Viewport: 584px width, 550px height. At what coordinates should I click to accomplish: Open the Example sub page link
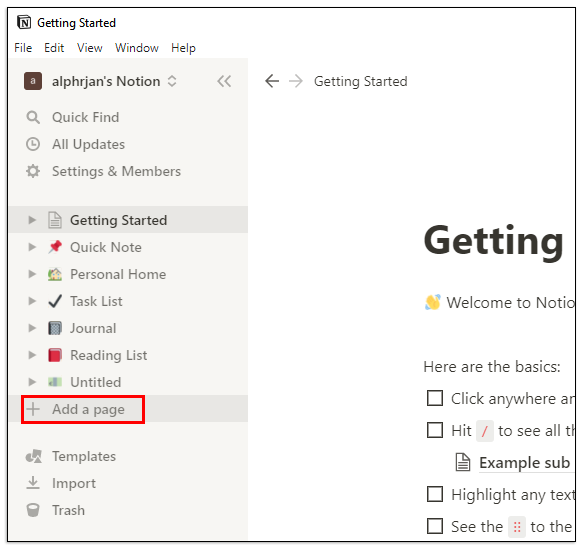pos(525,462)
